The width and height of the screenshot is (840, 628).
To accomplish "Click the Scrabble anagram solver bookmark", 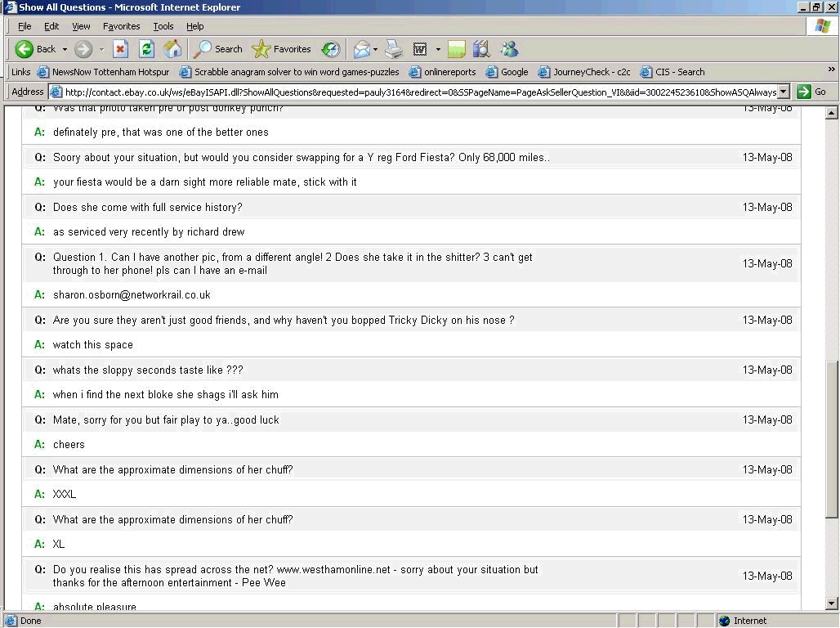I will click(x=289, y=72).
